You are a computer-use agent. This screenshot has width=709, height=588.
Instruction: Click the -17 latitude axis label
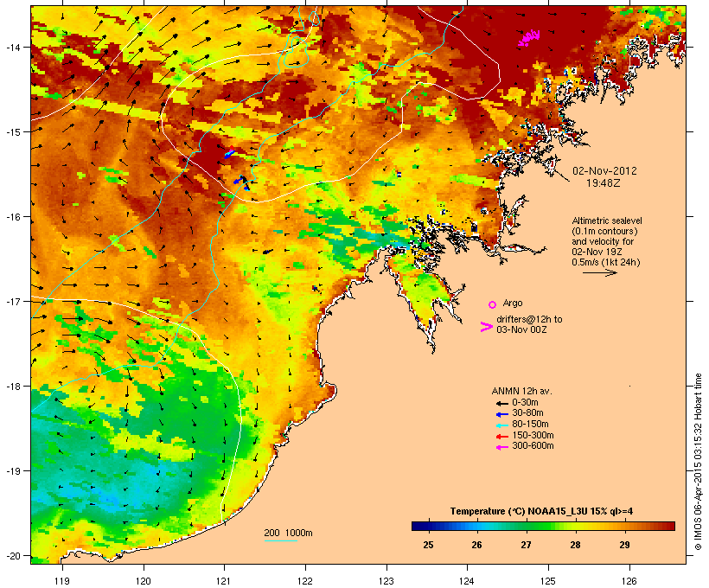point(13,301)
